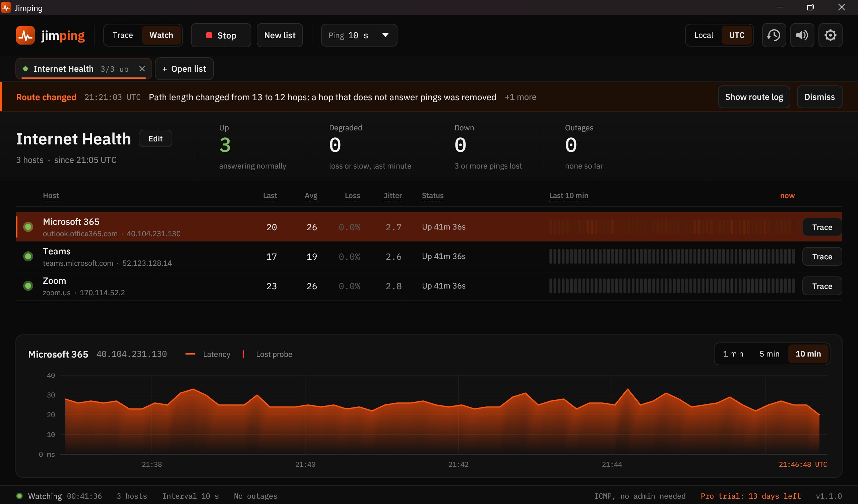Image resolution: width=858 pixels, height=504 pixels.
Task: Sort by Jitter column header
Action: tap(392, 195)
